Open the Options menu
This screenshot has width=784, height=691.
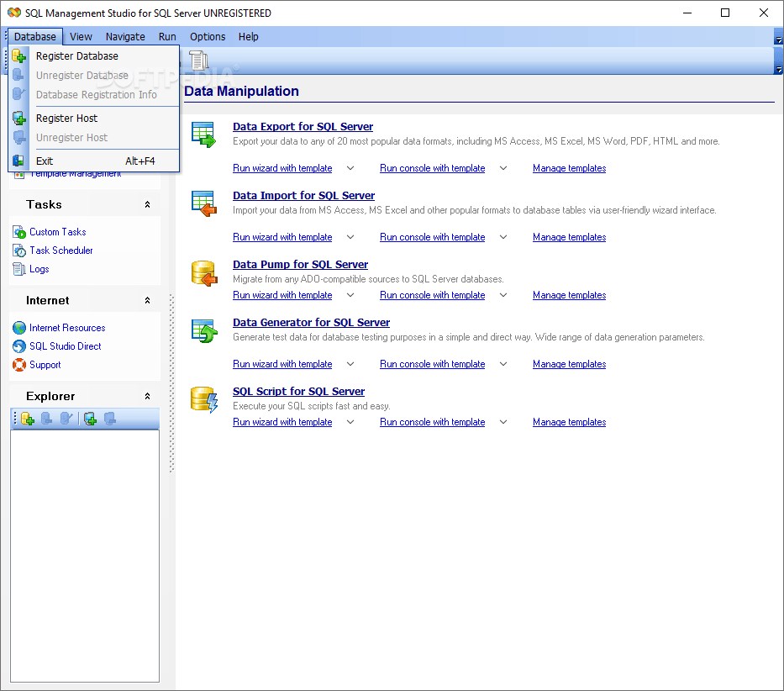coord(207,36)
